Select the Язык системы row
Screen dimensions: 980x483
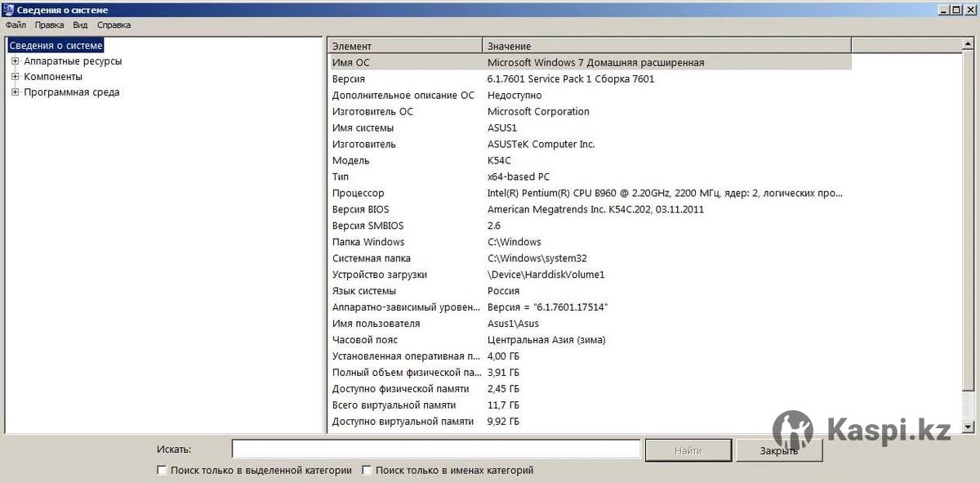click(x=590, y=291)
